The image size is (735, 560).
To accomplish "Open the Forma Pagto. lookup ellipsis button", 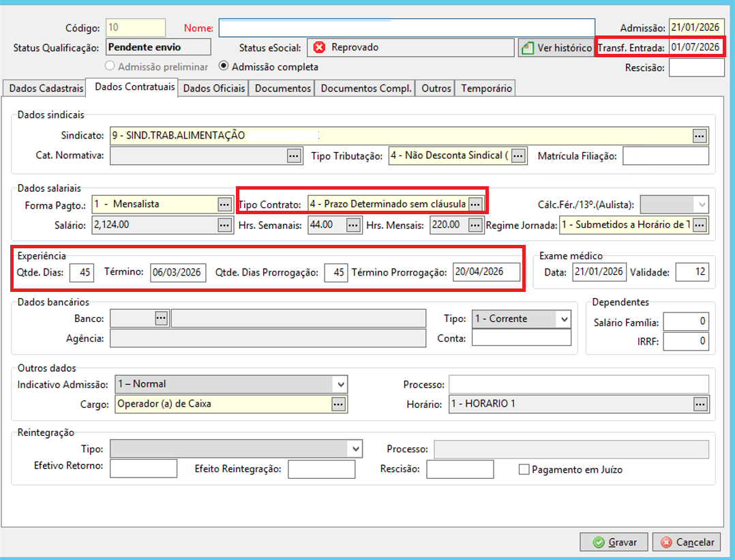I will tap(224, 205).
